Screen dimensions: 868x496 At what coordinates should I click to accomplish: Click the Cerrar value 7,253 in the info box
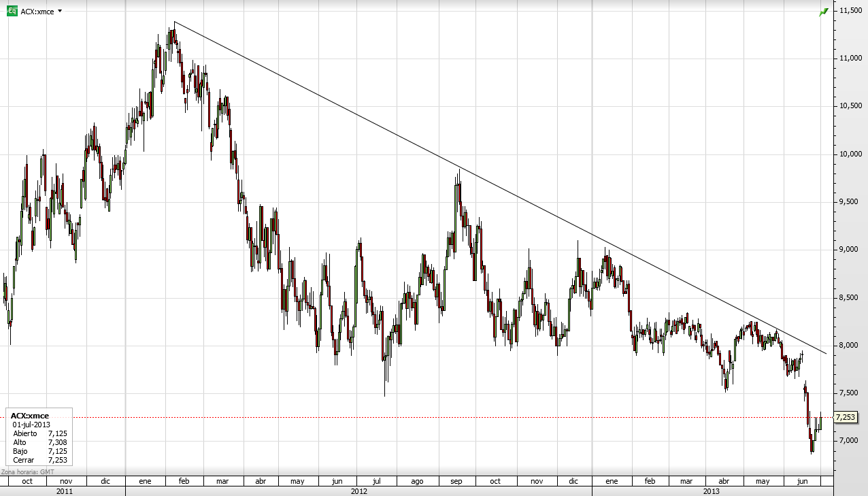pos(57,460)
